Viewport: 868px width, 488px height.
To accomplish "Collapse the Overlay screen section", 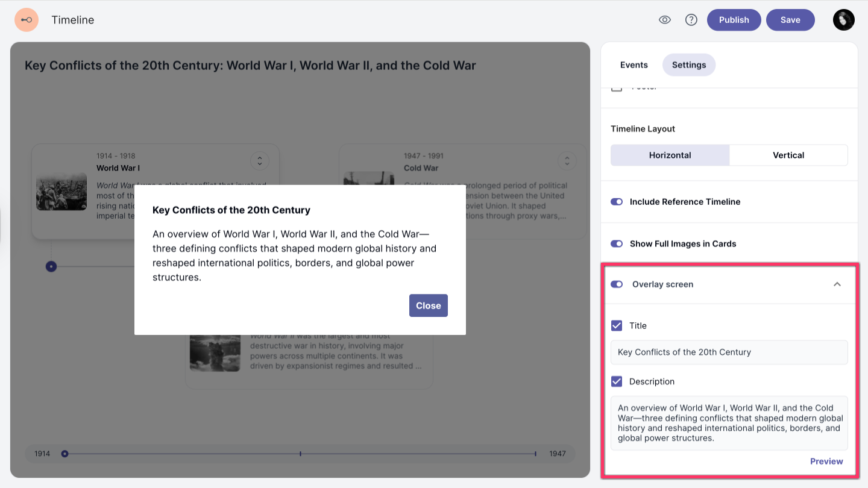I will coord(837,284).
